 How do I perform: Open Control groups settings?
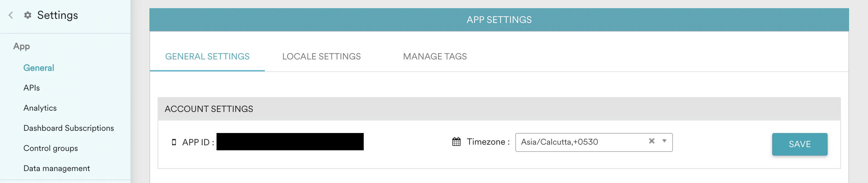pyautogui.click(x=50, y=148)
